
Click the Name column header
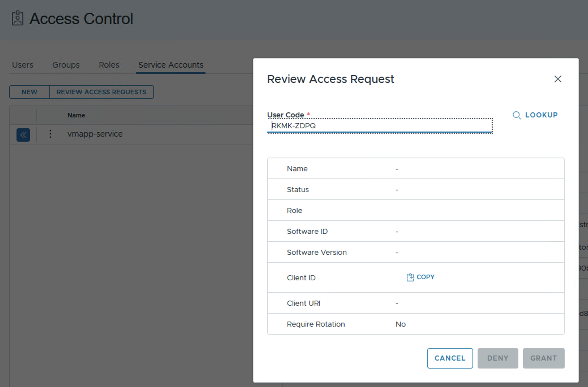(76, 115)
